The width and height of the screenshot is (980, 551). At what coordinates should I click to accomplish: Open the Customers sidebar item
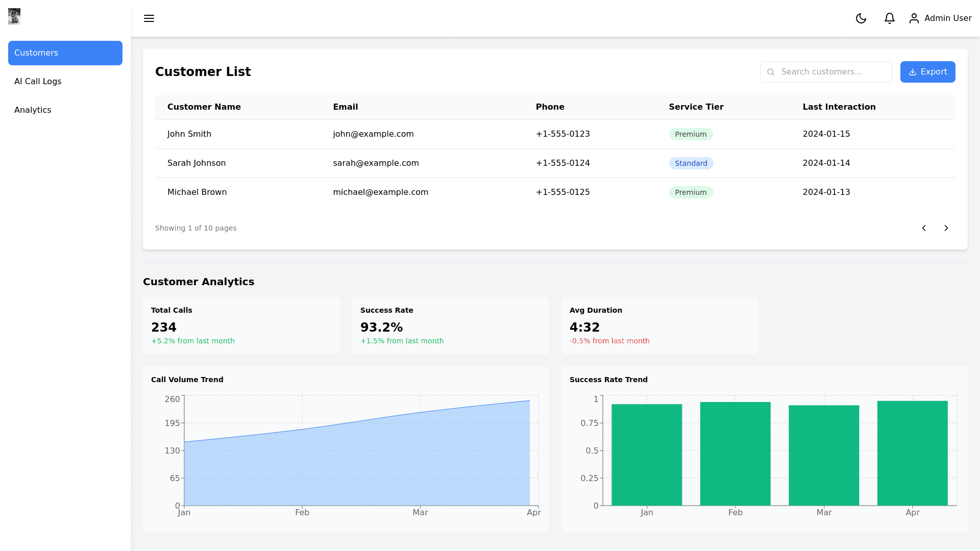click(65, 53)
